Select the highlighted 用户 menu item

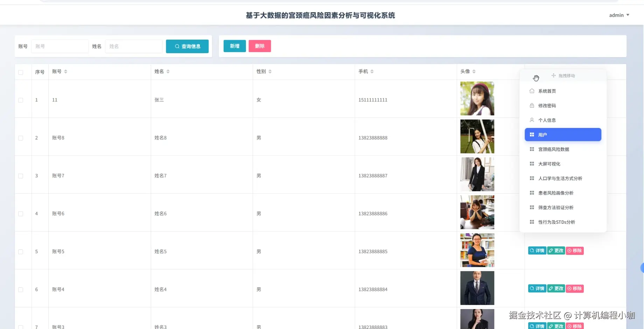coord(563,135)
